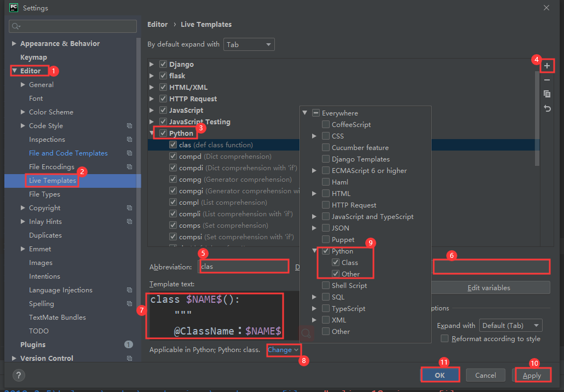Viewport: 564px width, 392px height.
Task: Click Cancel button
Action: point(485,375)
